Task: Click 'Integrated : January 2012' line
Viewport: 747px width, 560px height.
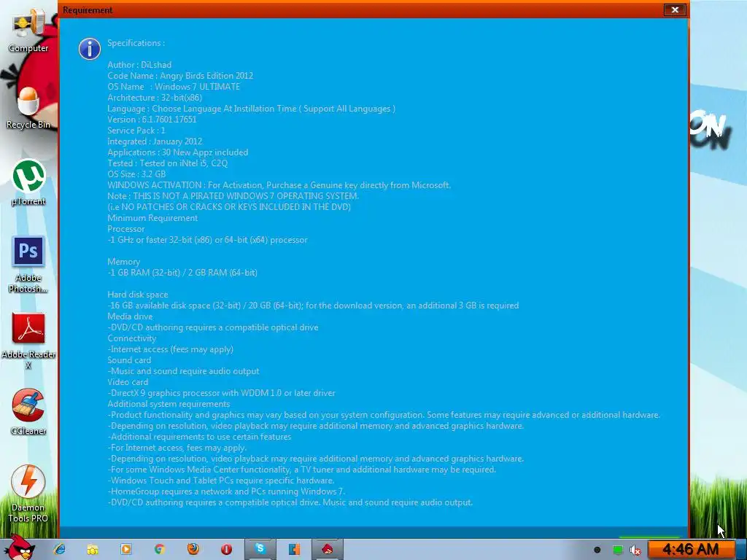Action: click(x=155, y=141)
